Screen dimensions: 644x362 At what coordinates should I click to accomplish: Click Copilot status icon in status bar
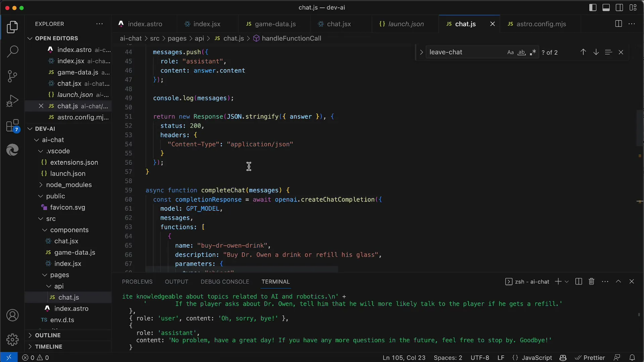click(x=563, y=358)
